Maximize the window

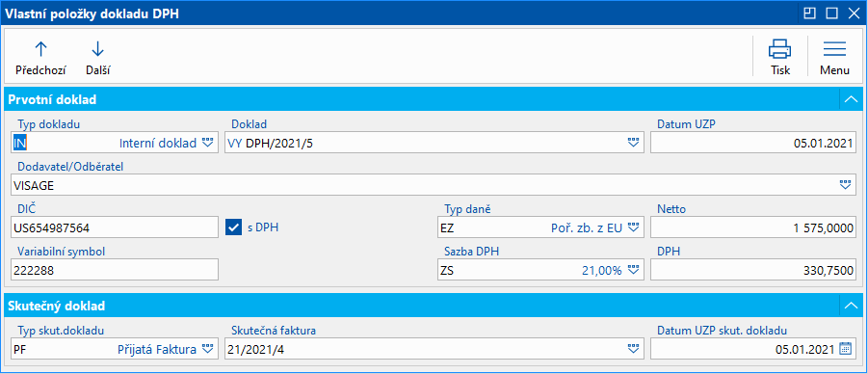click(831, 13)
